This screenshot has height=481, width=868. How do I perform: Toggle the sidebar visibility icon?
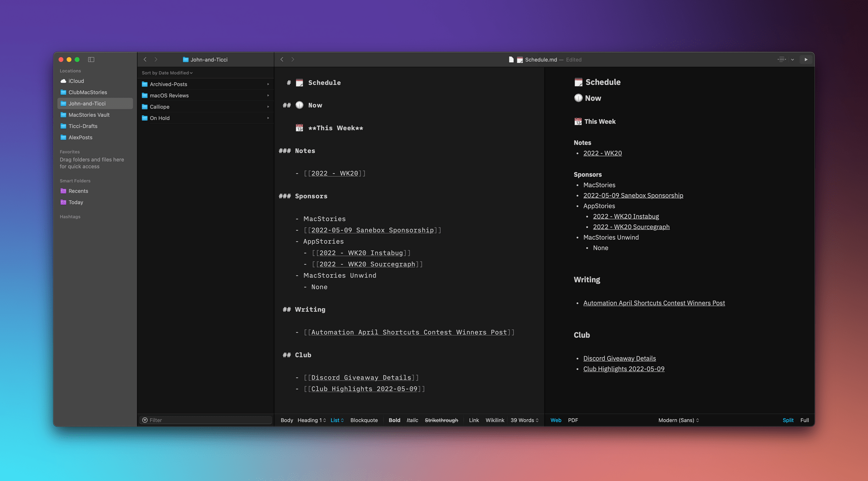point(91,59)
